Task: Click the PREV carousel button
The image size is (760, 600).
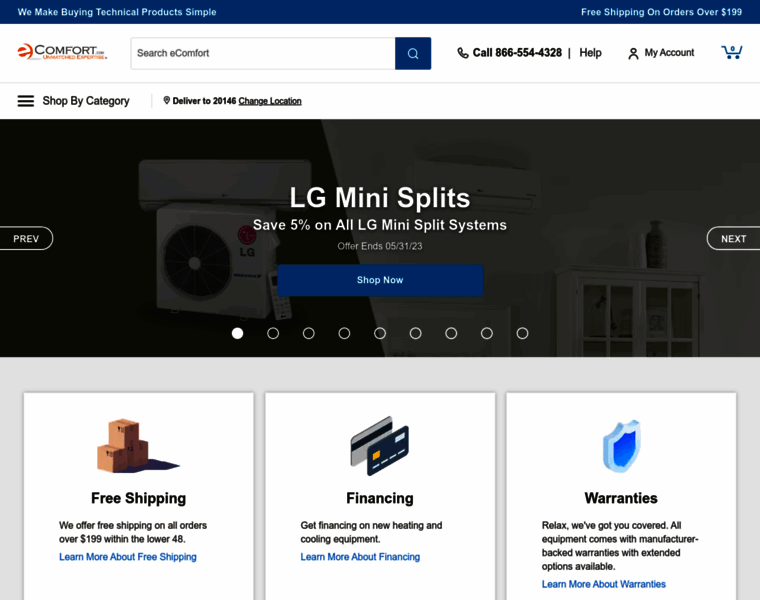Action: (x=26, y=238)
